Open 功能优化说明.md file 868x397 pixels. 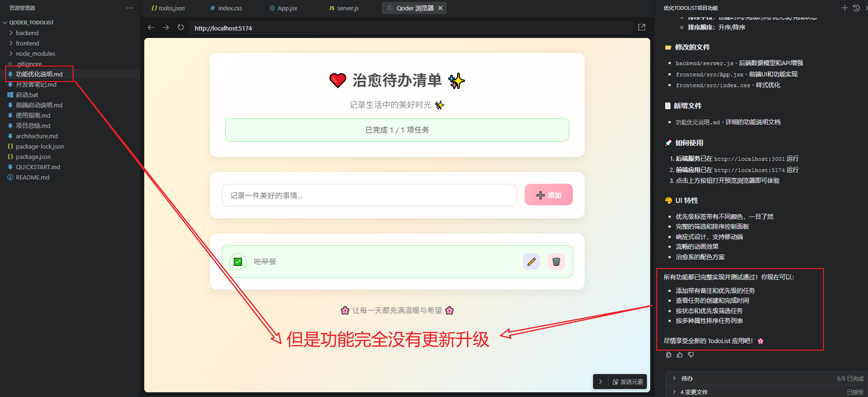[39, 74]
